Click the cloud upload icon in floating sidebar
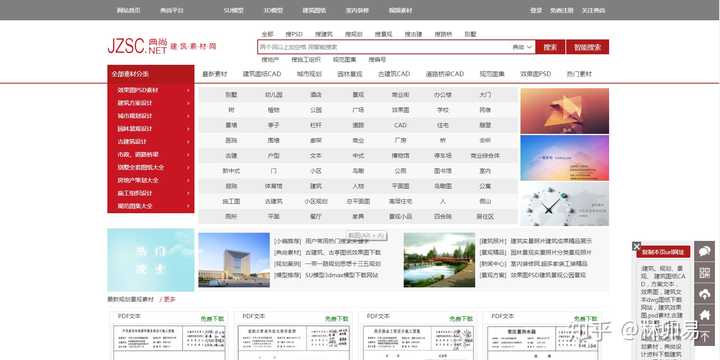 705,294
